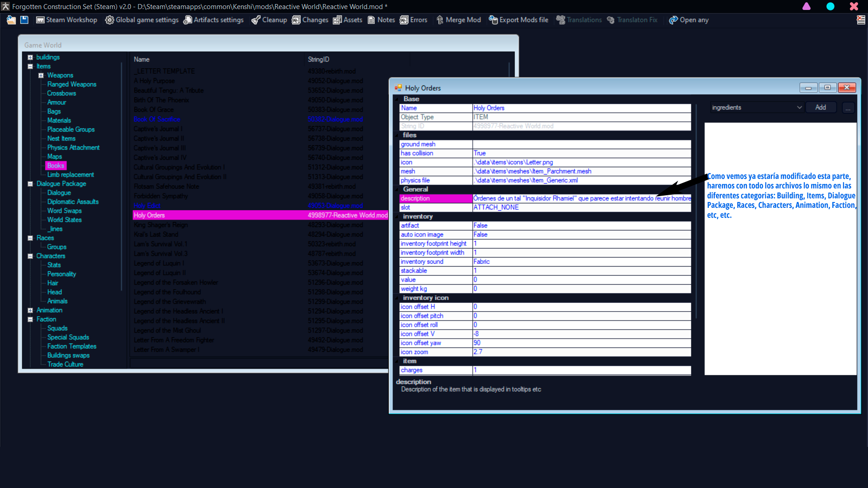
Task: Click the ellipsis button beside Add
Action: coord(848,108)
